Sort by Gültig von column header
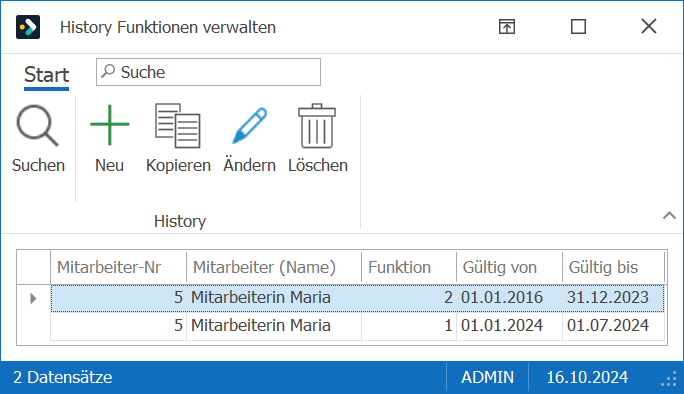 click(509, 267)
